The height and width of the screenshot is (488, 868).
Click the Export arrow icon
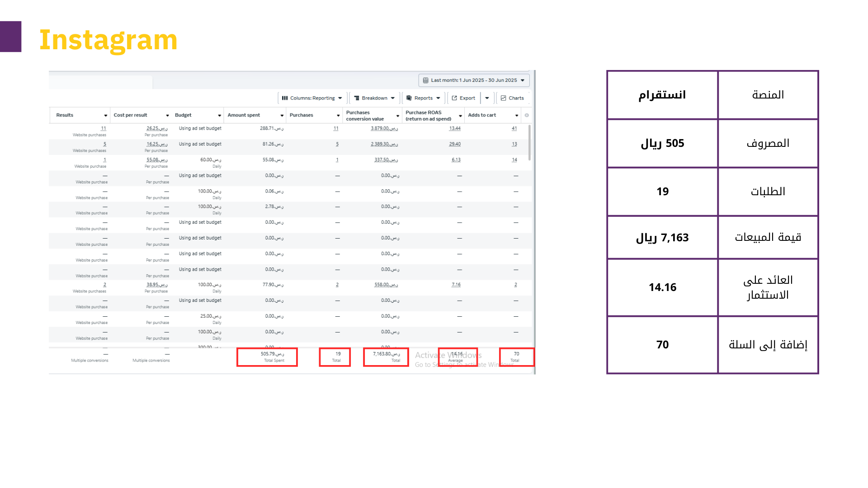point(454,98)
